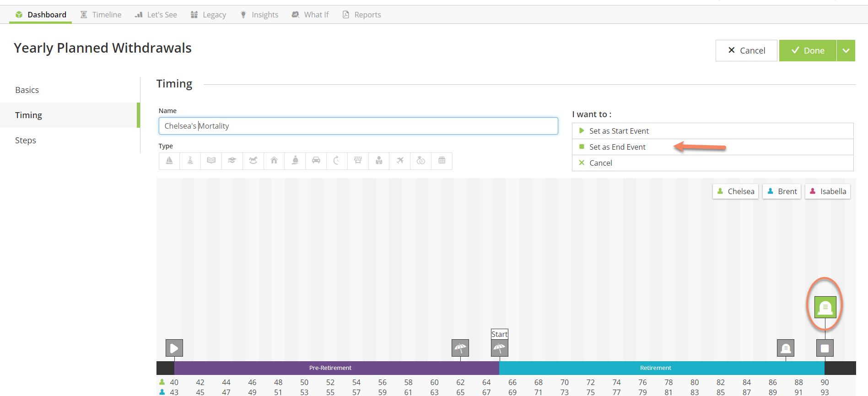Select the rocking horse event type icon
868x396 pixels.
tap(253, 161)
